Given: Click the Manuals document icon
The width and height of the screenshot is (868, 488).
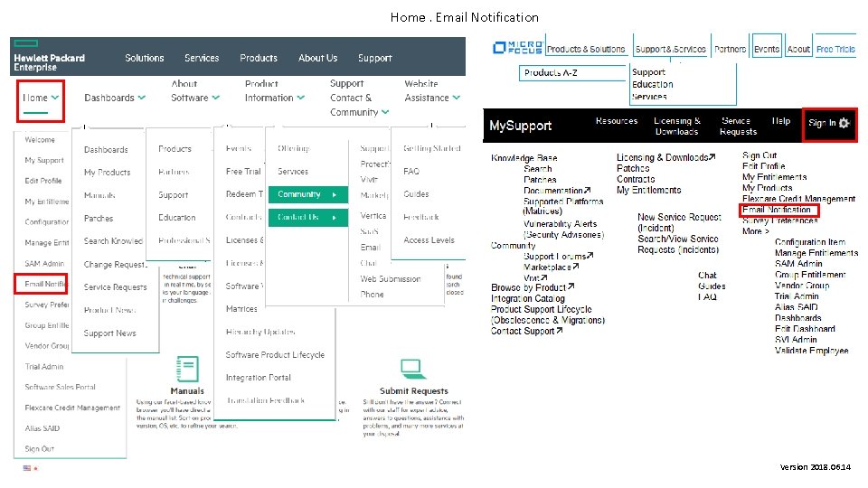Looking at the screenshot, I should coord(187,369).
